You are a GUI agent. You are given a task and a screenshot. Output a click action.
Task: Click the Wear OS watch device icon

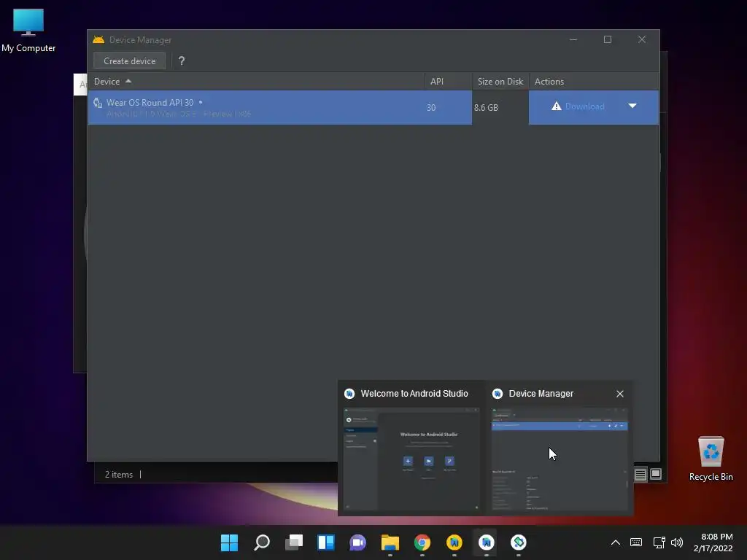(98, 102)
